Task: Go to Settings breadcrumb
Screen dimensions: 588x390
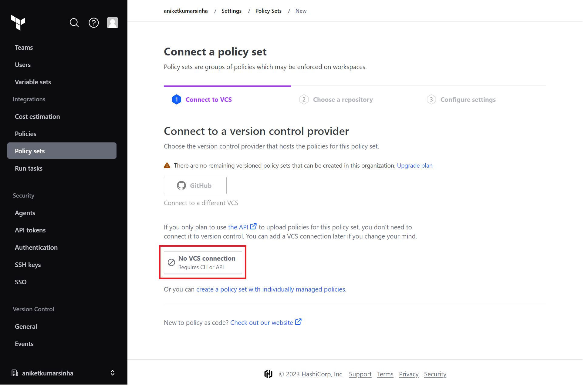Action: click(231, 11)
